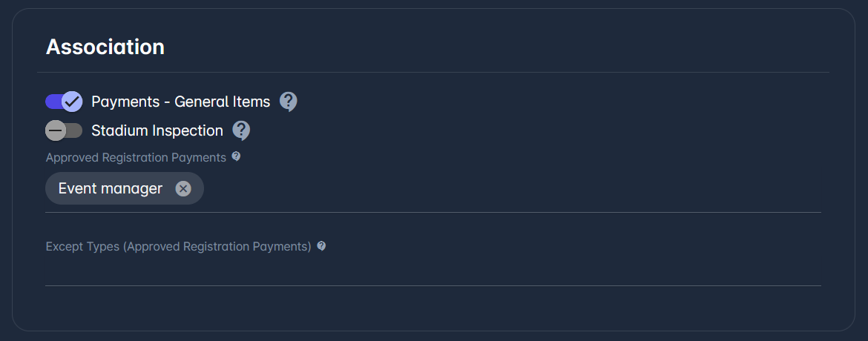The height and width of the screenshot is (341, 868).
Task: Enable the Stadium Inspection toggle
Action: (x=64, y=130)
